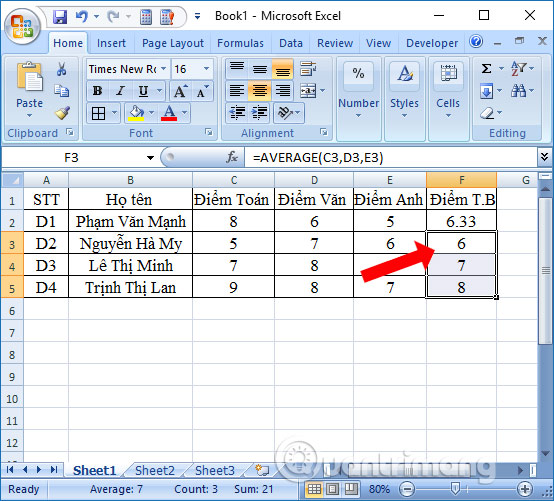554x501 pixels.
Task: Open Fill Color dropdown arrow
Action: (152, 113)
